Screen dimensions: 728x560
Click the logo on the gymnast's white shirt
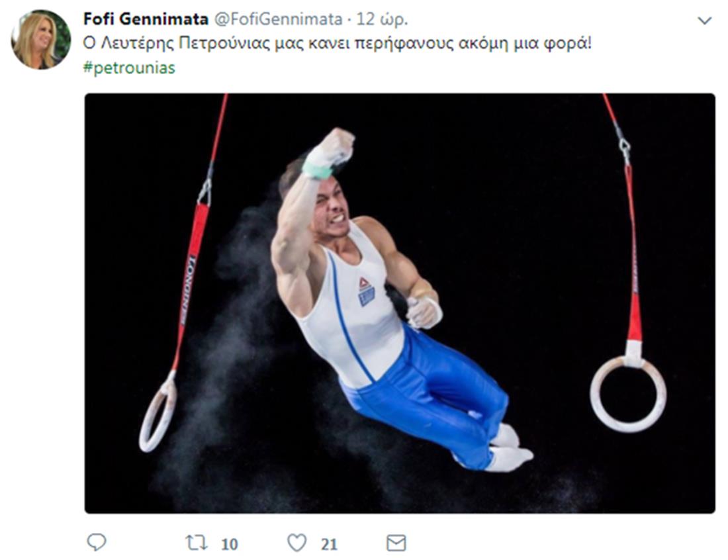(x=366, y=292)
